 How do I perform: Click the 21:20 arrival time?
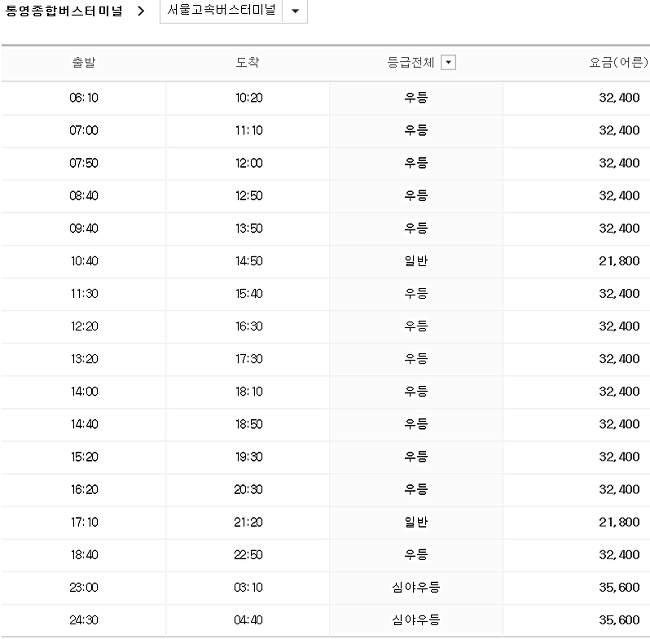248,522
